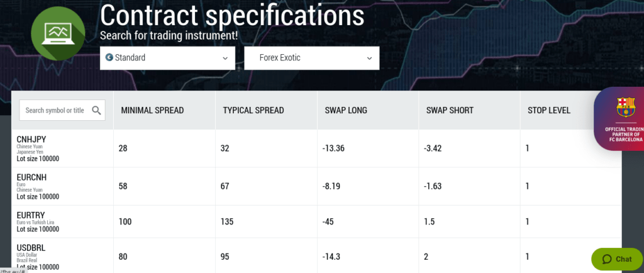
Task: Click the SWAP LONG column header
Action: [x=346, y=111]
